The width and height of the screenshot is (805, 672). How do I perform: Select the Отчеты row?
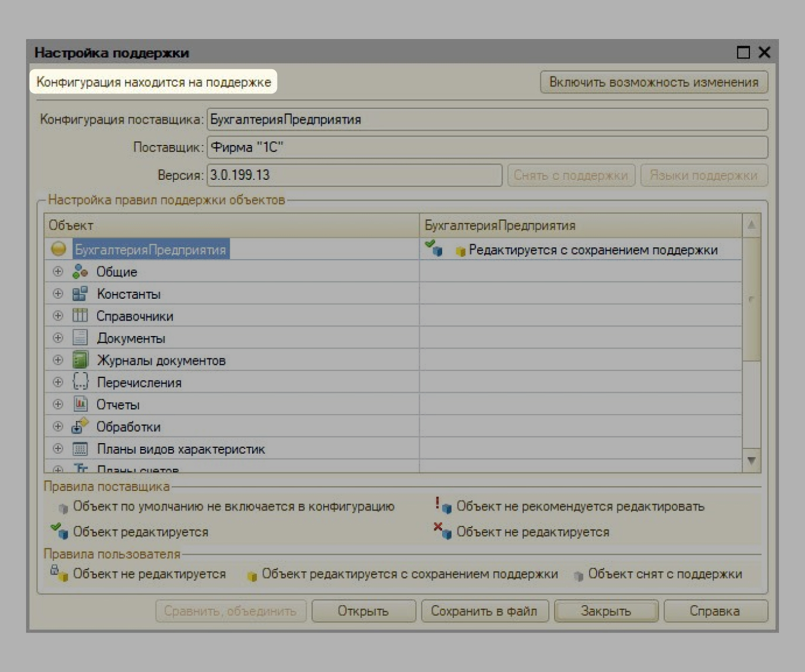point(393,404)
